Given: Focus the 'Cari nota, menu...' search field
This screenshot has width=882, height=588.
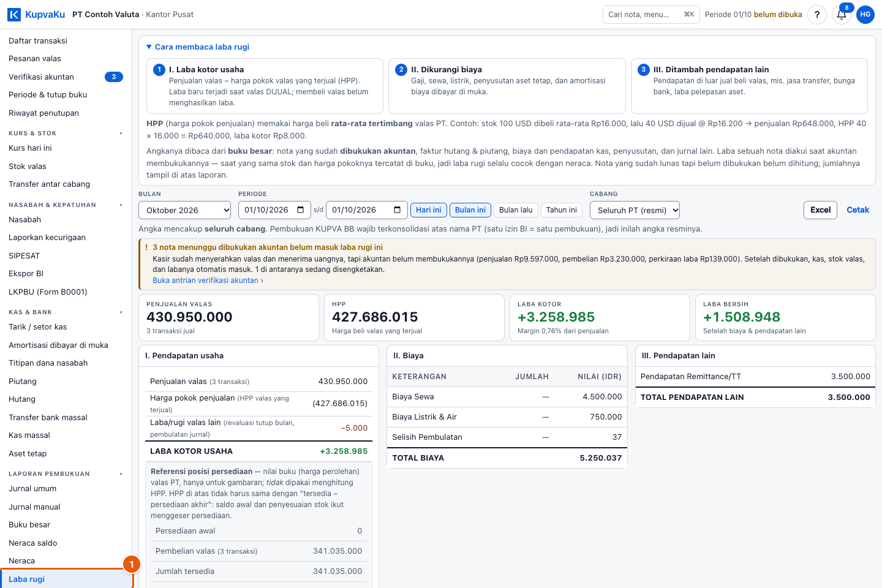Looking at the screenshot, I should coord(651,15).
